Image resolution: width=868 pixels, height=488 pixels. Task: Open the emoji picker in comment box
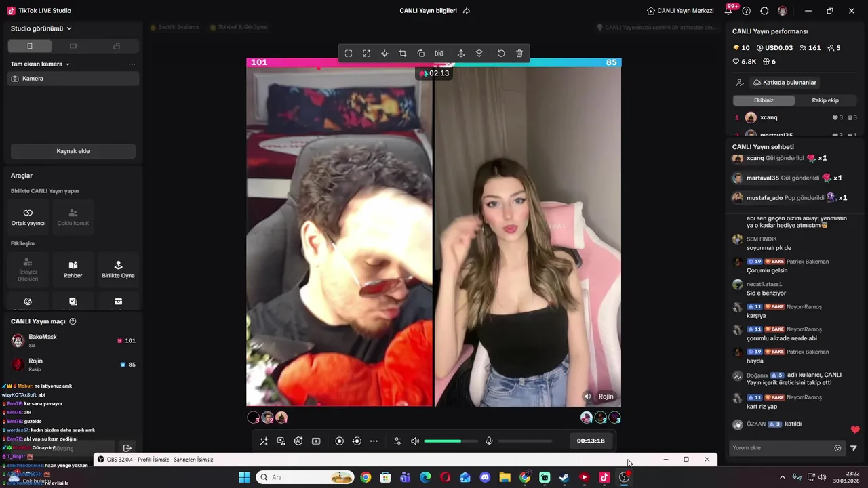click(837, 448)
